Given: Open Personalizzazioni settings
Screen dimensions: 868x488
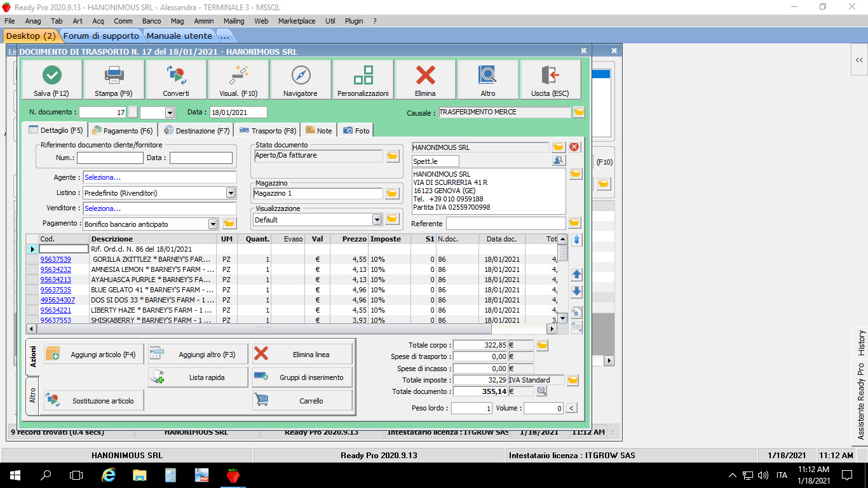Looking at the screenshot, I should 363,80.
